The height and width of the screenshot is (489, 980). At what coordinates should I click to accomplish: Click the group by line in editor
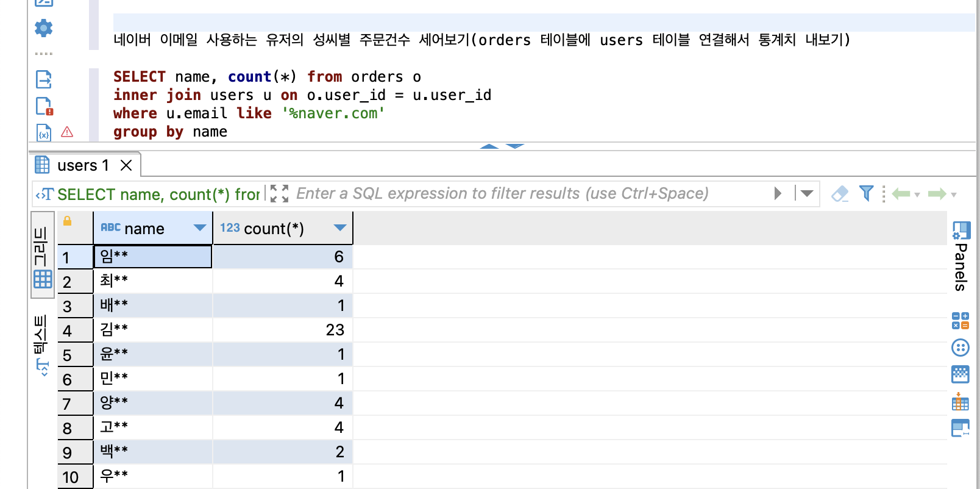[170, 132]
